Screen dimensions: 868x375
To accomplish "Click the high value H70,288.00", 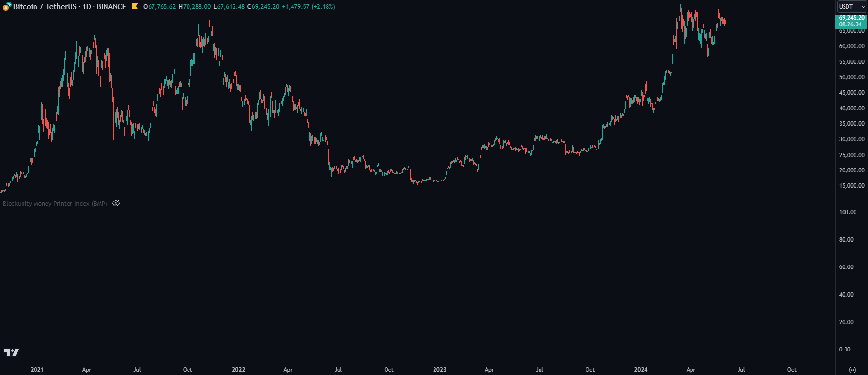I will [194, 7].
